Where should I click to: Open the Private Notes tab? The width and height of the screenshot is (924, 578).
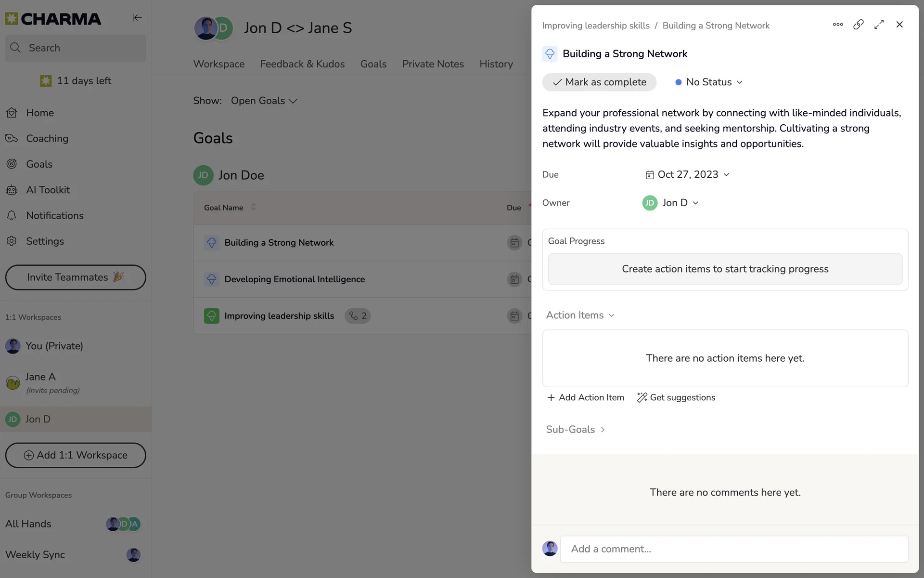point(433,64)
